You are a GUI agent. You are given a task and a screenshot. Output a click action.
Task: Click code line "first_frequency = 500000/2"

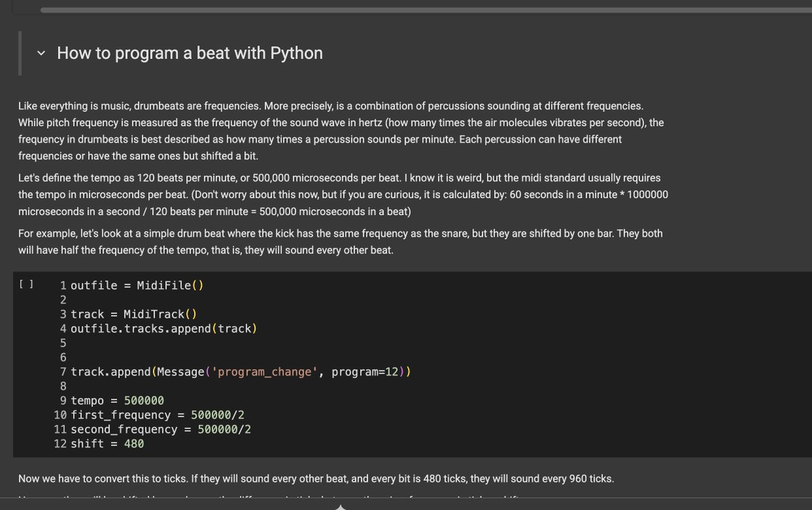pos(157,415)
